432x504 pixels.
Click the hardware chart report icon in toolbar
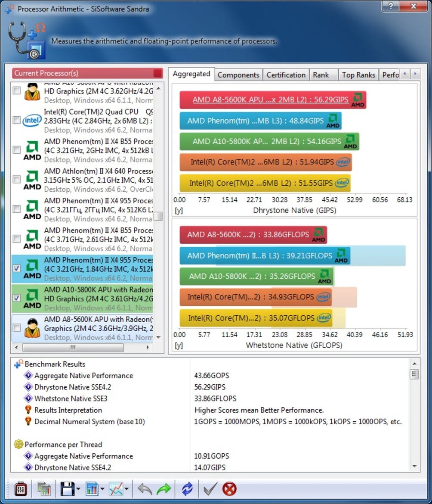click(44, 489)
